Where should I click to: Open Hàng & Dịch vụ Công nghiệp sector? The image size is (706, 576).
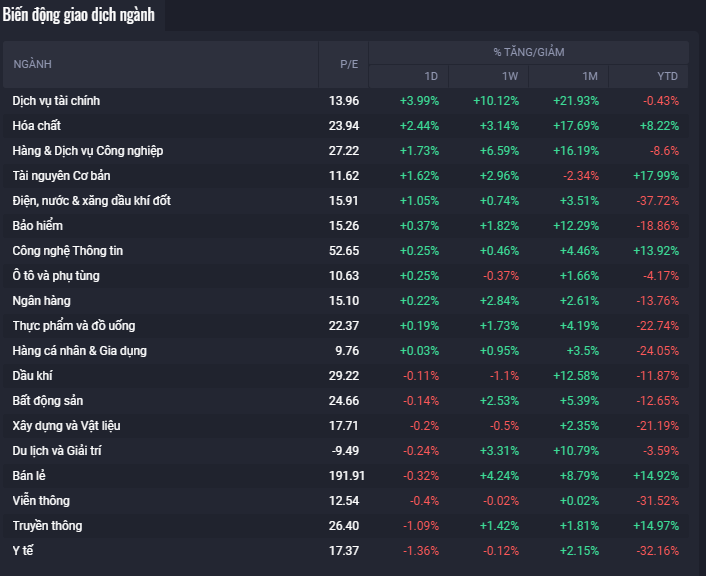88,151
